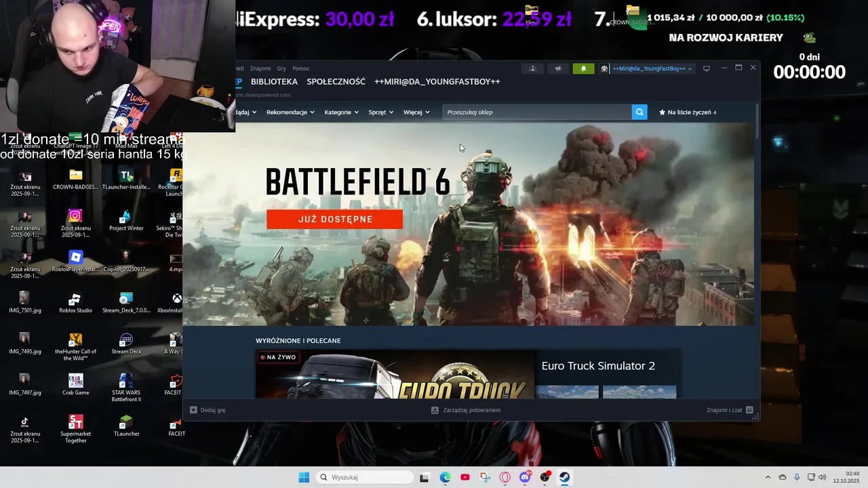Focus the Przeszukaj sklep search field
Viewport: 868px width, 488px height.
pos(537,112)
